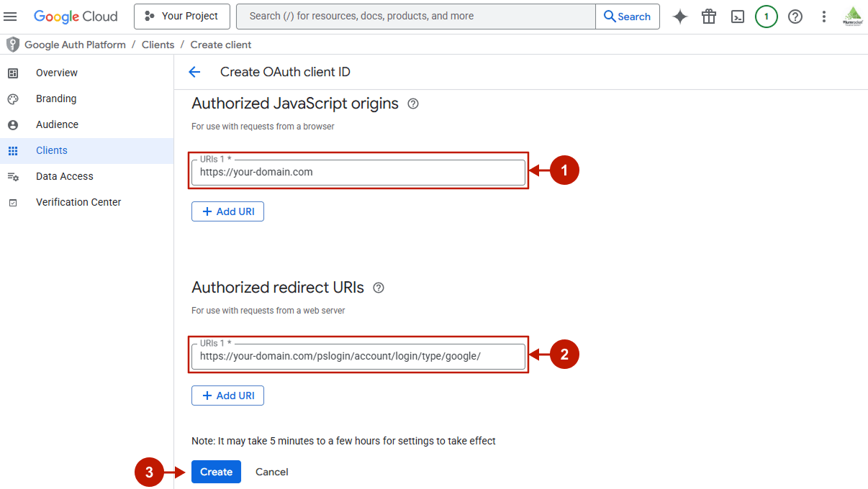
Task: Click the Create button
Action: pos(216,472)
